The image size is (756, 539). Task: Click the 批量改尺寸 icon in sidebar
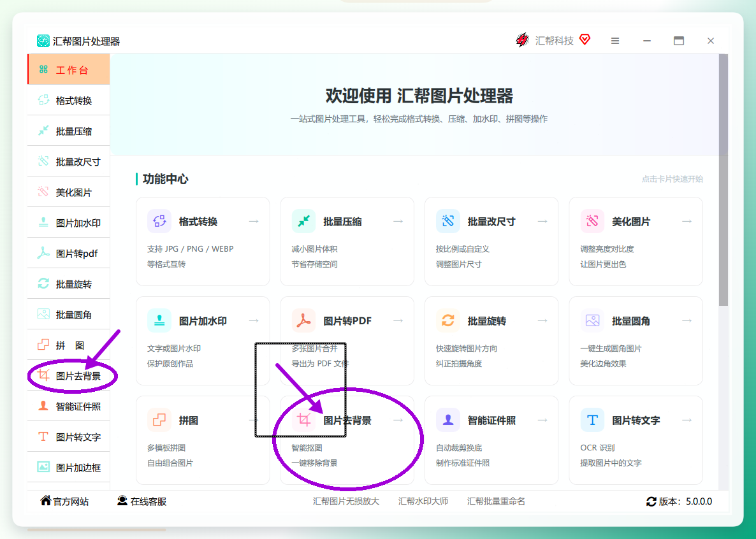(43, 161)
